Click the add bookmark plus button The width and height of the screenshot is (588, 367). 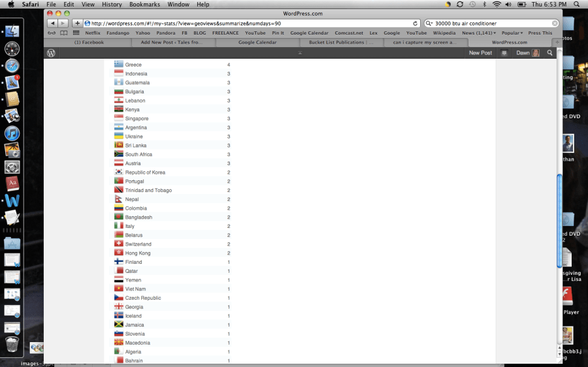[x=78, y=24]
